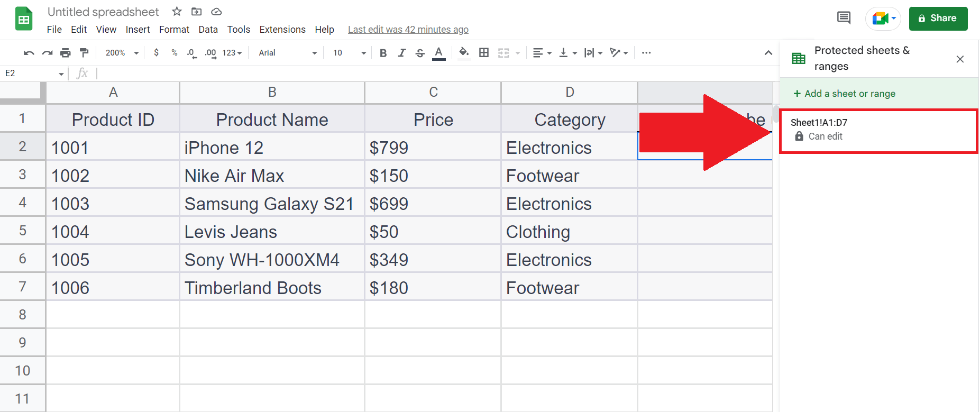
Task: Star the Untitled spreadsheet
Action: (177, 12)
